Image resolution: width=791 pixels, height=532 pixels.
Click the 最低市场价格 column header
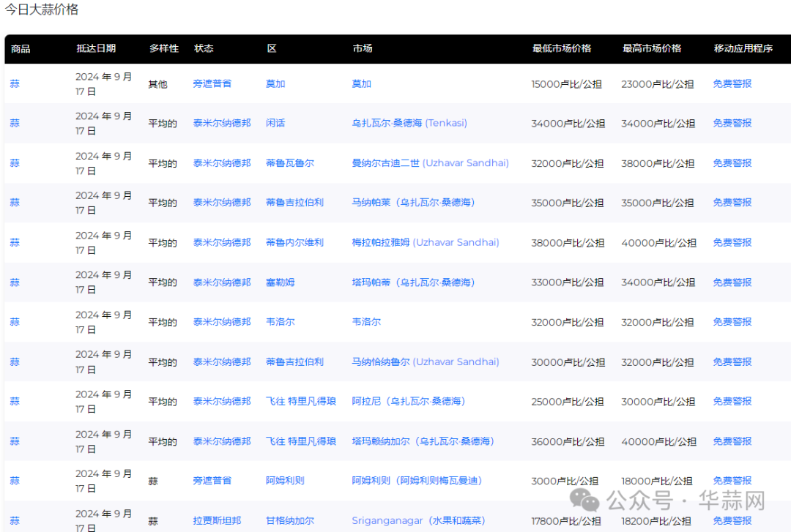tap(561, 48)
